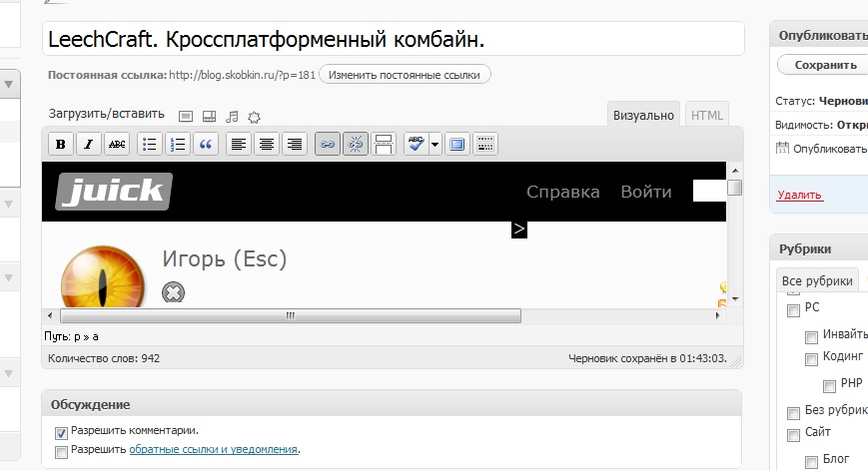The height and width of the screenshot is (471, 868).
Task: Check the PC category checkbox
Action: (793, 310)
